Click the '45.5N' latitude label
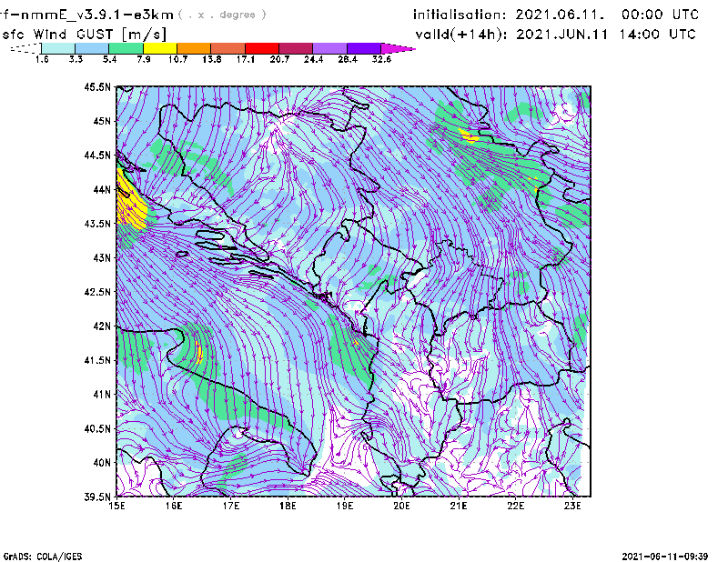The width and height of the screenshot is (728, 562). tap(97, 86)
